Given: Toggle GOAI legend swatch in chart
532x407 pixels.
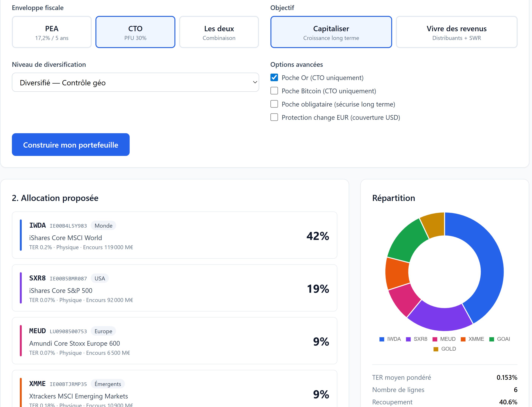Looking at the screenshot, I should (492, 339).
